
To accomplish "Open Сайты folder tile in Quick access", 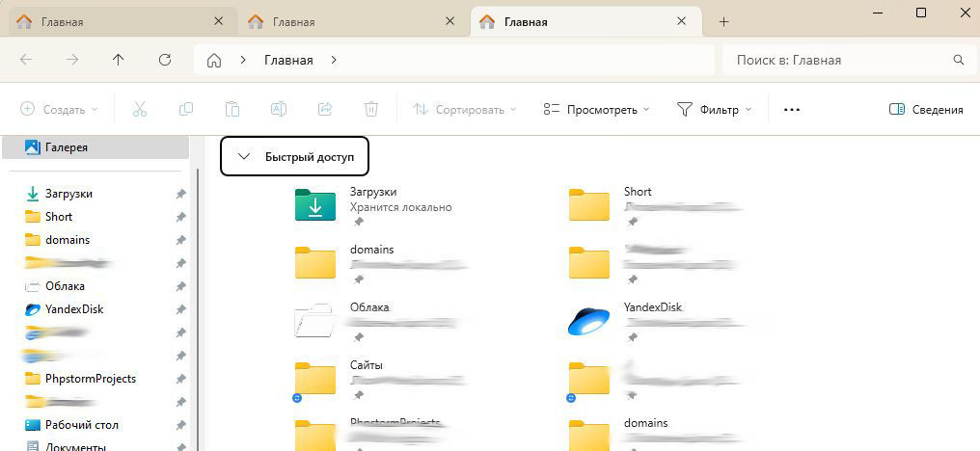I will 381,379.
